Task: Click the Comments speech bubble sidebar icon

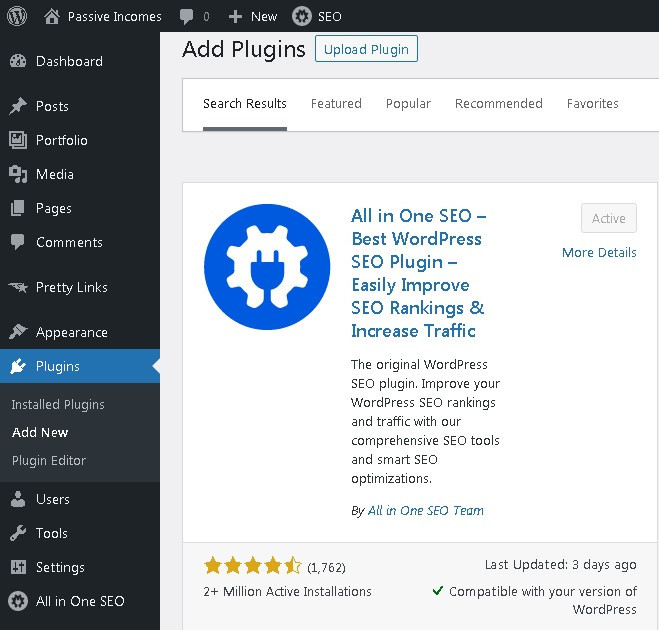Action: tap(18, 242)
